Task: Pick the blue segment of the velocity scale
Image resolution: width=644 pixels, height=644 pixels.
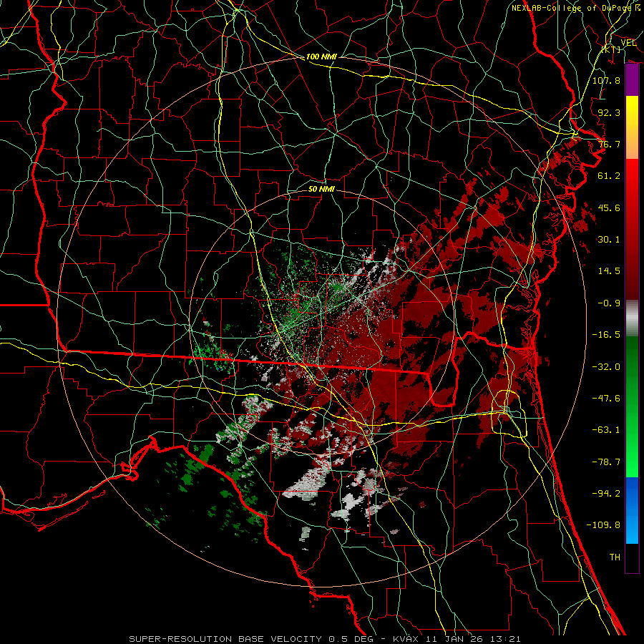Action: pyautogui.click(x=632, y=510)
